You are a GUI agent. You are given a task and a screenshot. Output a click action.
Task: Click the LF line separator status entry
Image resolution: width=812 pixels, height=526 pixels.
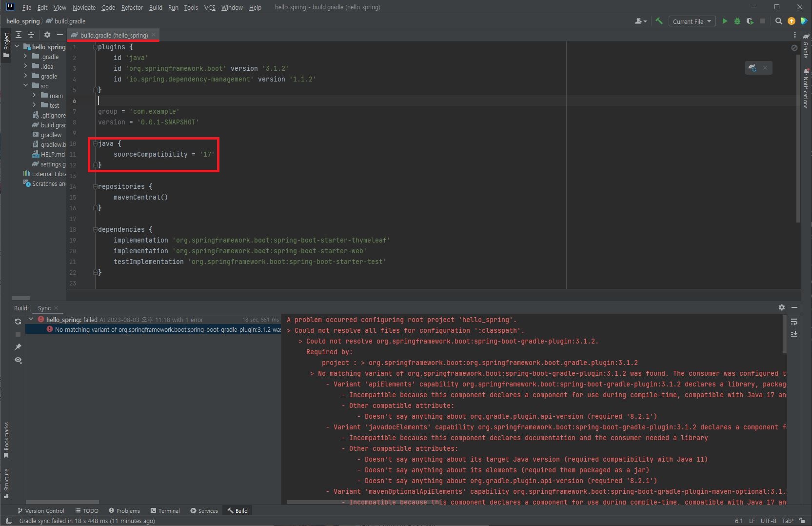752,521
